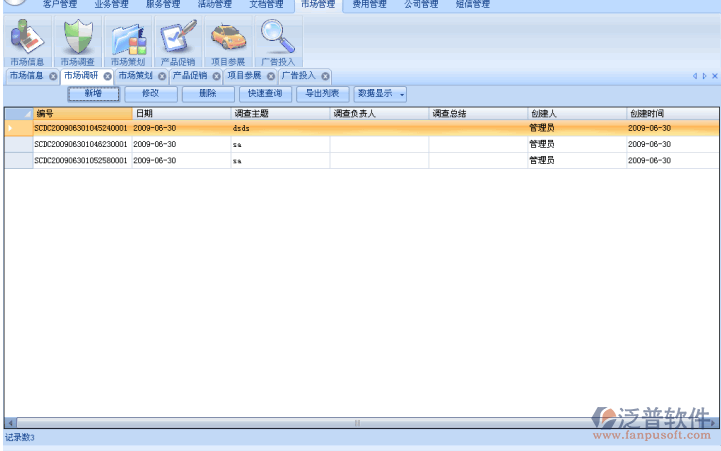This screenshot has height=451, width=721.
Task: Select row SCDC200906301046230001
Action: coord(362,144)
